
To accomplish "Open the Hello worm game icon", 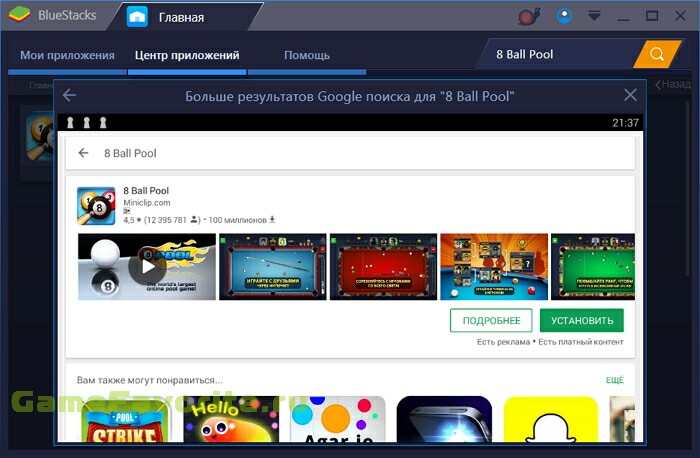I will (x=231, y=420).
